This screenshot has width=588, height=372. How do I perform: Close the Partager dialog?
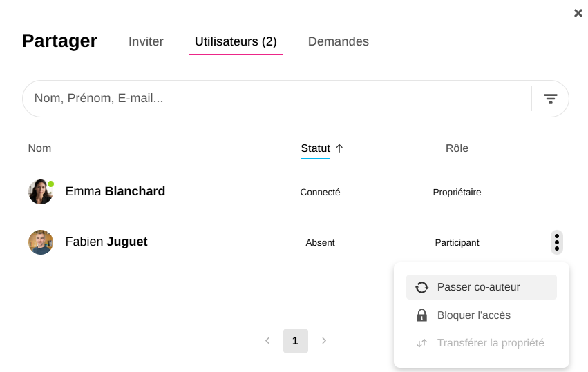[x=578, y=13]
